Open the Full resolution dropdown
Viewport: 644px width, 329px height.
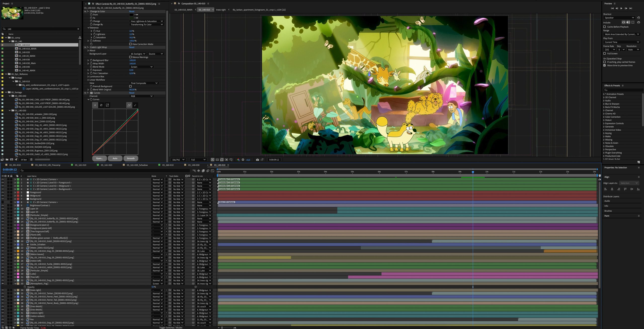point(198,160)
